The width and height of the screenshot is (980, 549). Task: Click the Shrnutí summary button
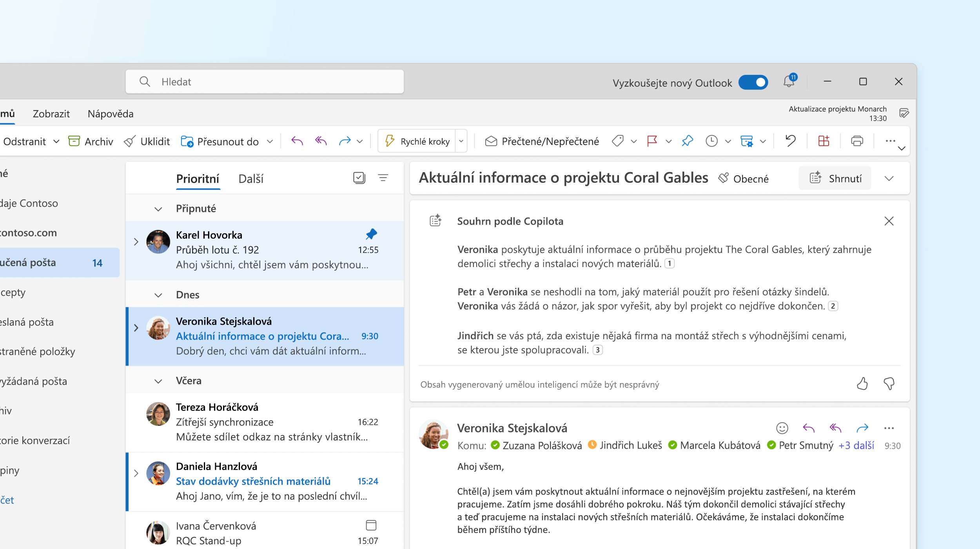click(835, 178)
